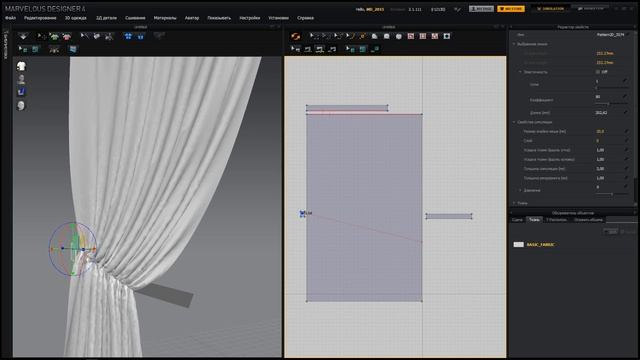
Task: Select the gray circle icon in 2D toolbar
Action: tap(399, 36)
